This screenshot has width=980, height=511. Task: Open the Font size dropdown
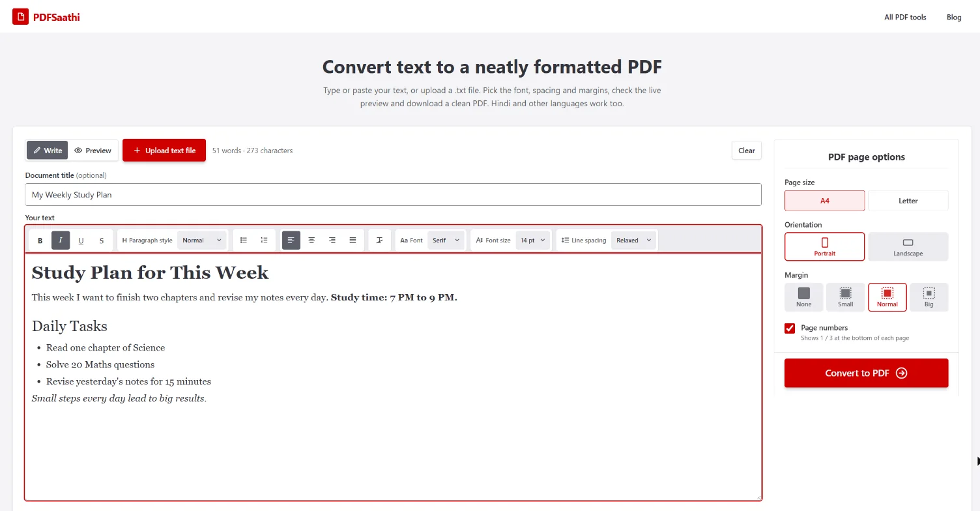534,241
